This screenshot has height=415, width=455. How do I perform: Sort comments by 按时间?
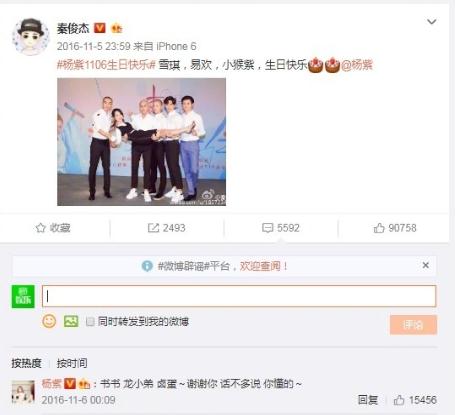point(72,363)
